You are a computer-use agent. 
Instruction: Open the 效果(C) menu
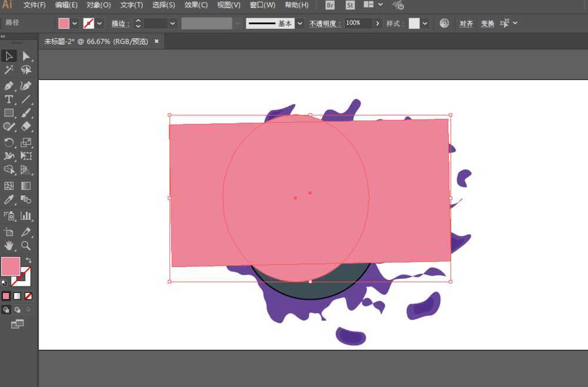pos(196,5)
